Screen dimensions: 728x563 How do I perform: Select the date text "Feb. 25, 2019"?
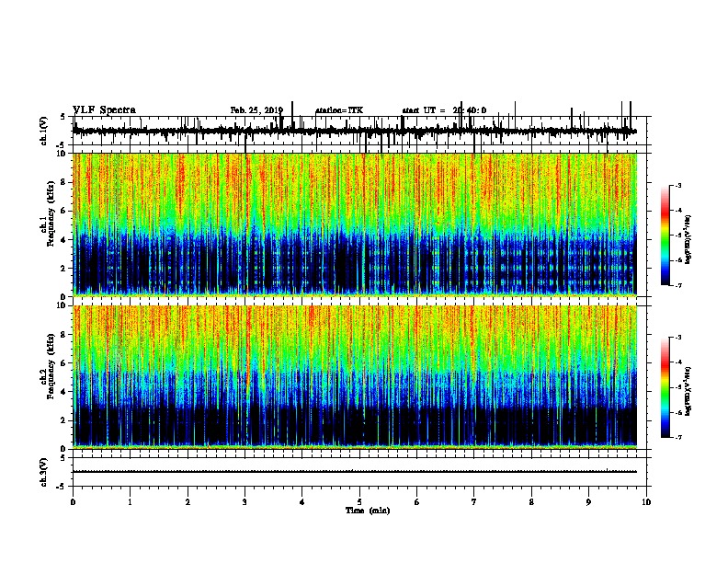(x=256, y=110)
